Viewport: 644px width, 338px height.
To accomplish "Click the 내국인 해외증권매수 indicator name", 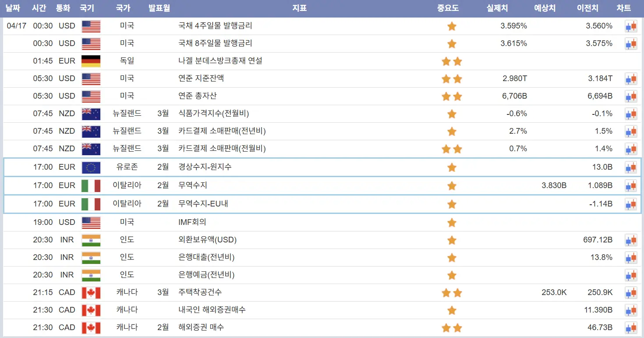I will [212, 310].
